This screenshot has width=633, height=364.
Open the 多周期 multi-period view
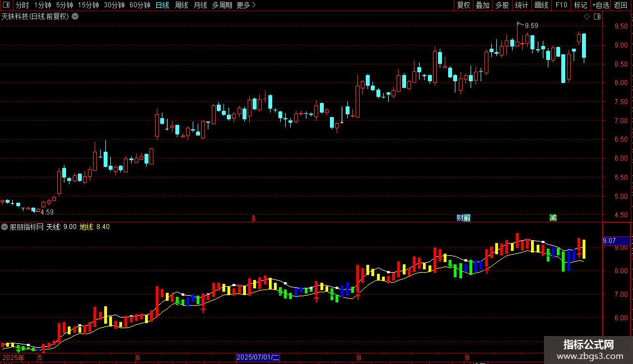(x=222, y=5)
